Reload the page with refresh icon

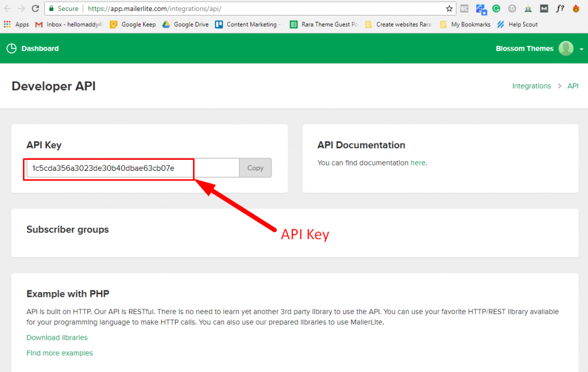[35, 8]
